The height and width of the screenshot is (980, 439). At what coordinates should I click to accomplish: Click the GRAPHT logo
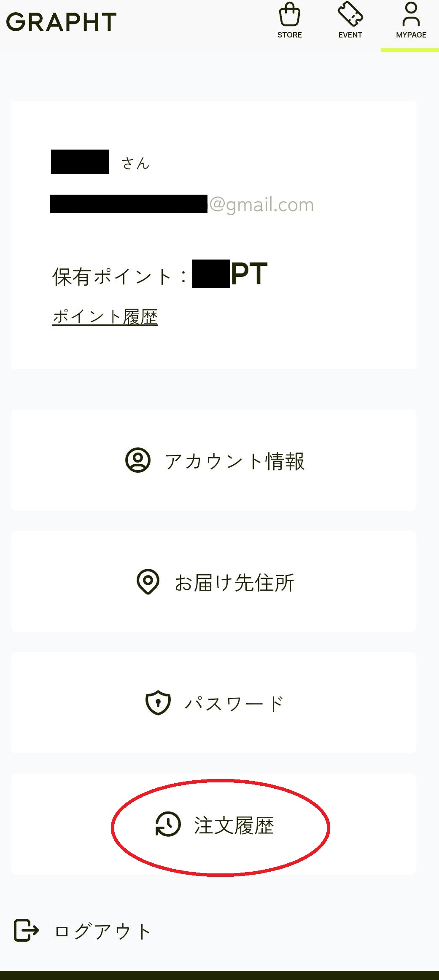click(62, 22)
